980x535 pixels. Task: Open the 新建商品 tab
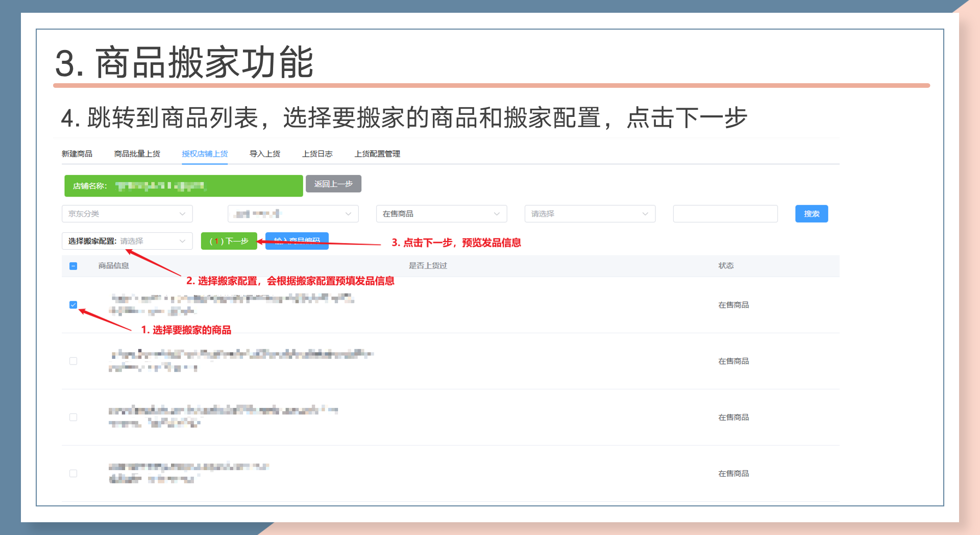click(x=77, y=154)
